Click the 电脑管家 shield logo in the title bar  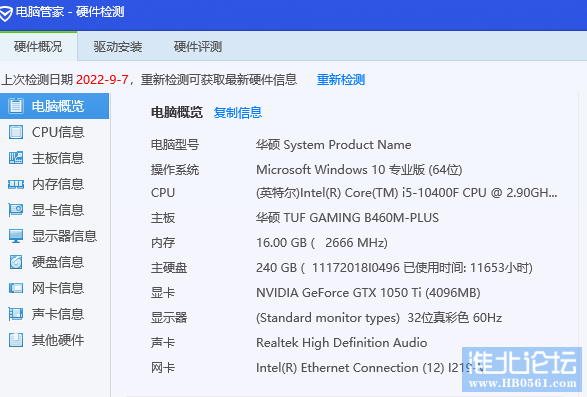coord(5,14)
